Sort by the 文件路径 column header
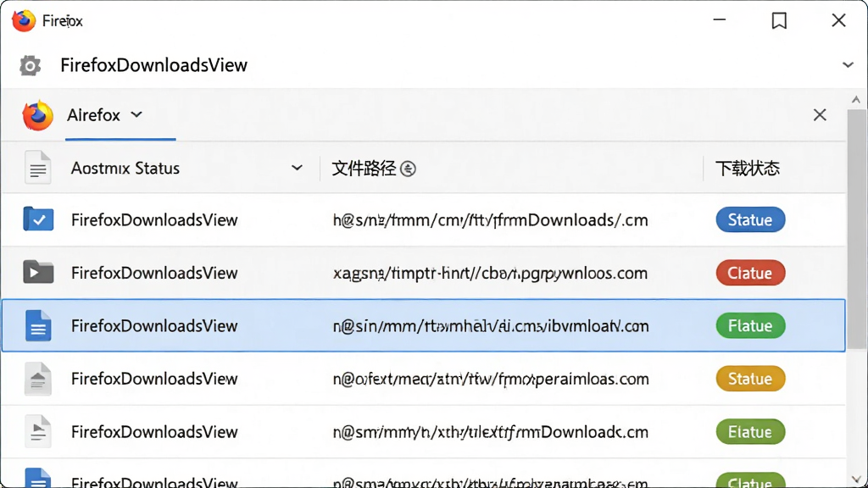 364,169
